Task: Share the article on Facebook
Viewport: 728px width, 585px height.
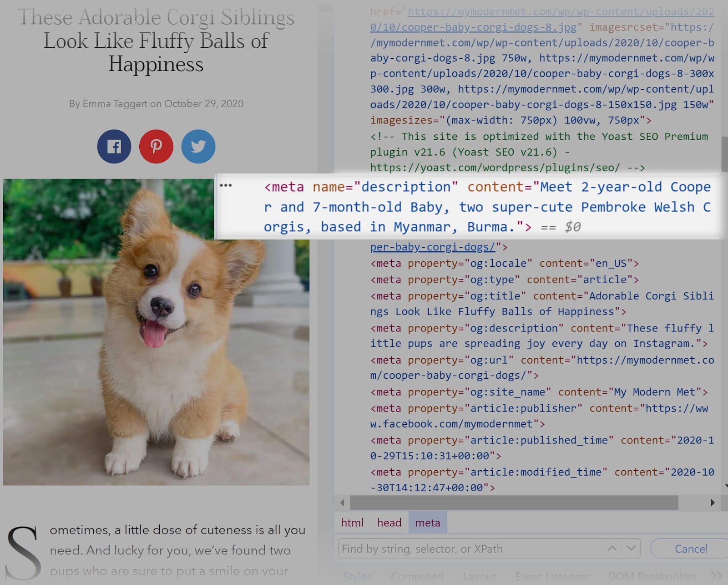Action: [114, 146]
